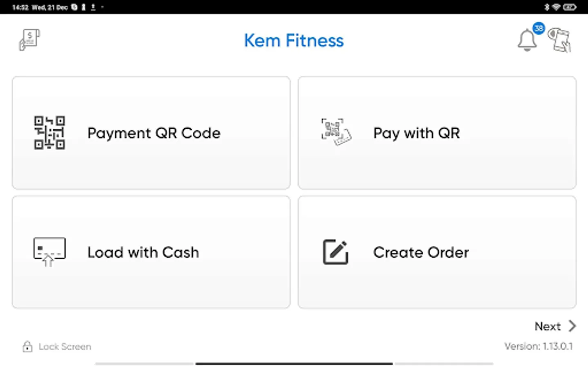
Task: Jump to the first page indicator segment
Action: pyautogui.click(x=144, y=363)
